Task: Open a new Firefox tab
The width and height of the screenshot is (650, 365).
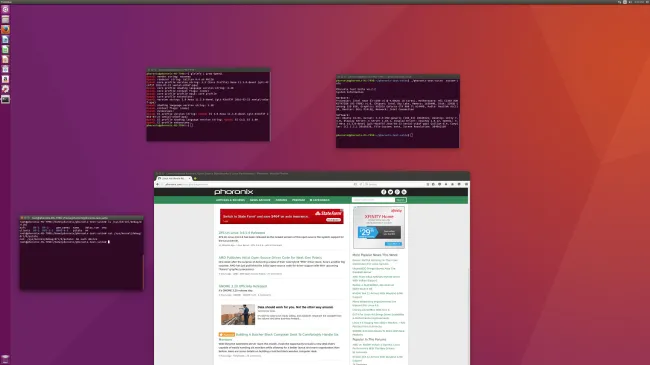Action: (195, 178)
